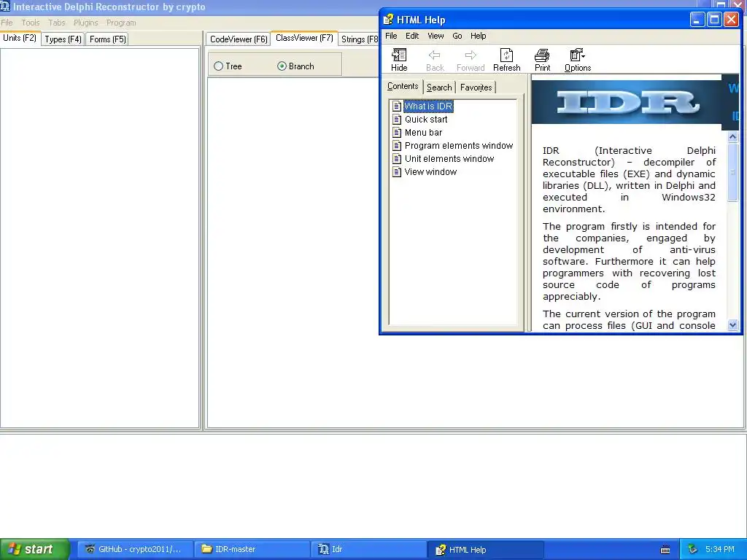This screenshot has width=747, height=560.
Task: Open File menu in IDR main window
Action: (x=7, y=23)
